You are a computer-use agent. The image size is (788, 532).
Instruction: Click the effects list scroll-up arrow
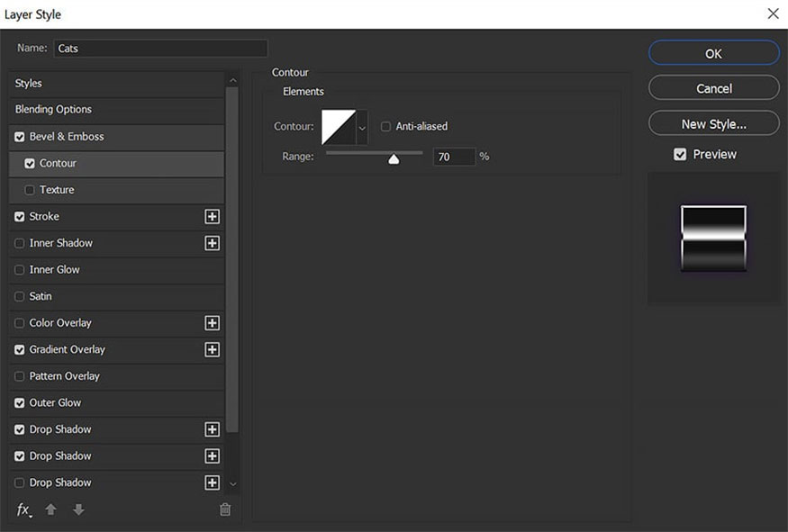coord(232,80)
